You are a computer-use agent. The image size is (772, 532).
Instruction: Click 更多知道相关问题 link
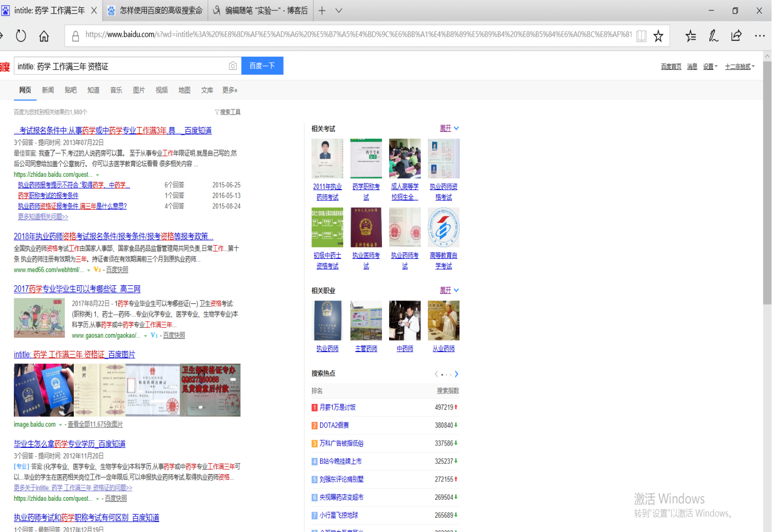[43, 217]
